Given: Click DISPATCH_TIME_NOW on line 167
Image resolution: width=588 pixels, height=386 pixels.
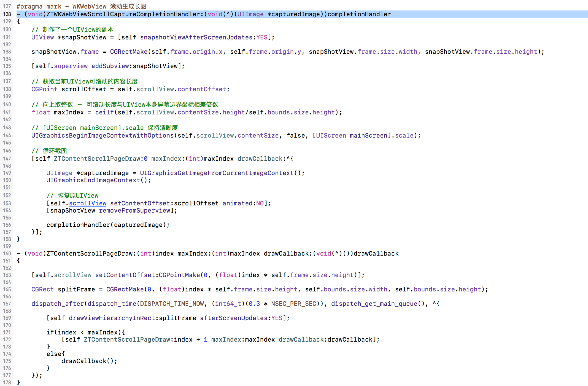Looking at the screenshot, I should (172, 304).
